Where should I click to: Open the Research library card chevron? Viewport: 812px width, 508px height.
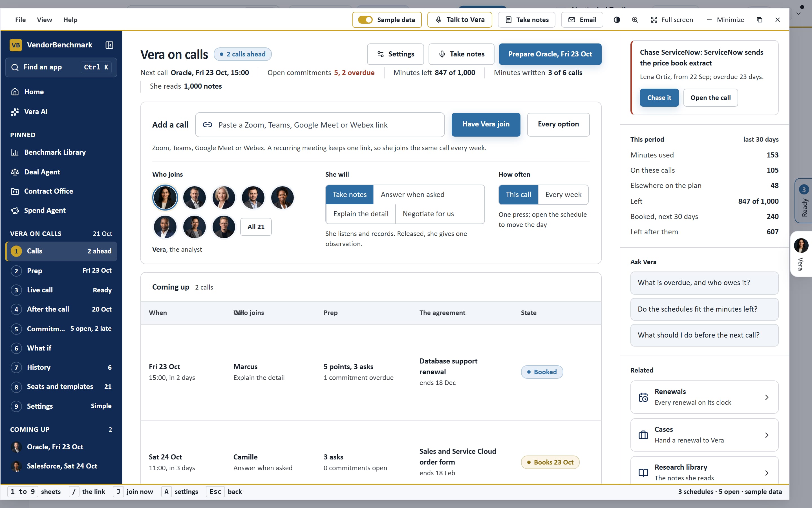tap(767, 473)
